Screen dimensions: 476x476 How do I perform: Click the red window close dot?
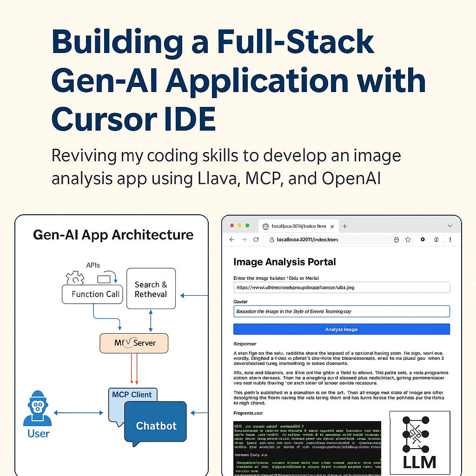pyautogui.click(x=232, y=225)
